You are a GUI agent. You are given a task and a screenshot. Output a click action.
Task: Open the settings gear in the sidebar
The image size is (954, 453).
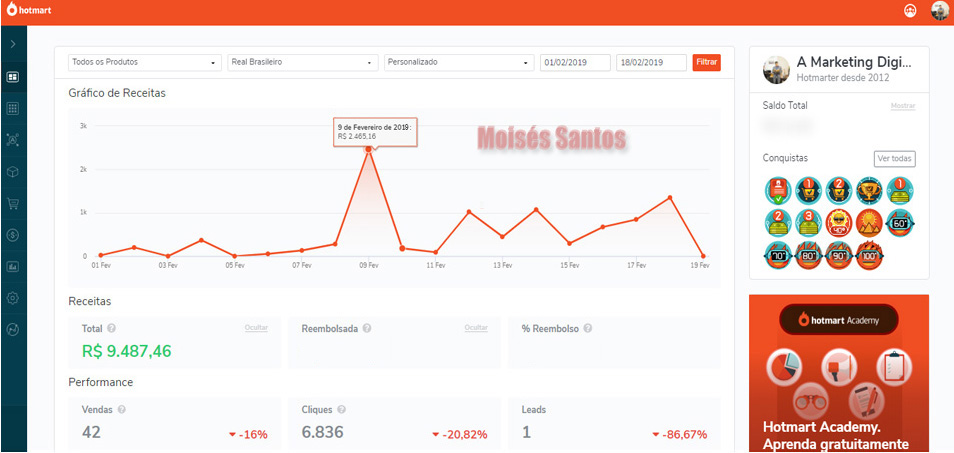click(13, 298)
